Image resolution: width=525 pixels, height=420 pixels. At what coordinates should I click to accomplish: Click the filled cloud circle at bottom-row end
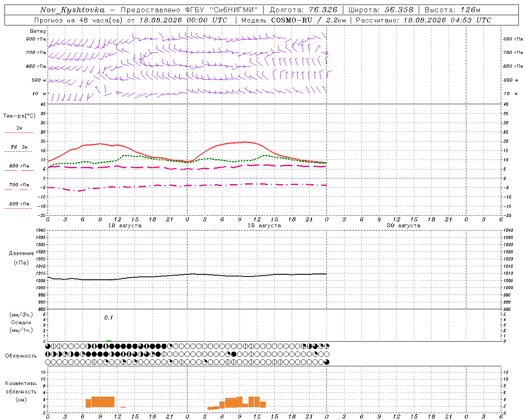coord(326,362)
